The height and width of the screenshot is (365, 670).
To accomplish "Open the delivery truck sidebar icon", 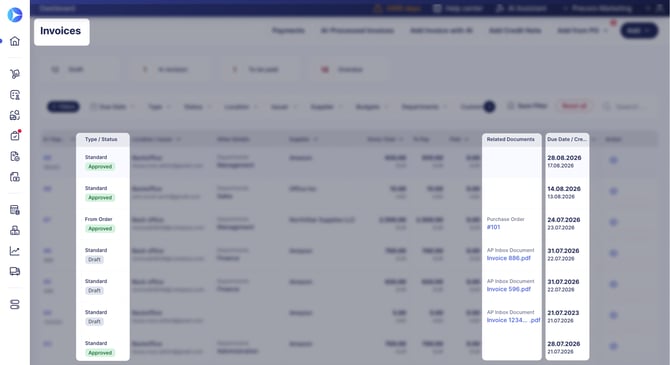I will 15,271.
